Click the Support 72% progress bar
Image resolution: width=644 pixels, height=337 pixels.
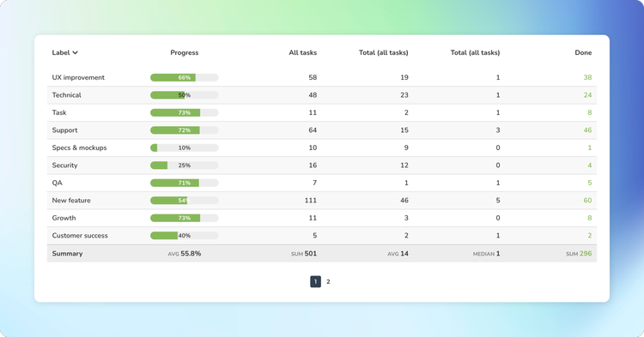[185, 130]
